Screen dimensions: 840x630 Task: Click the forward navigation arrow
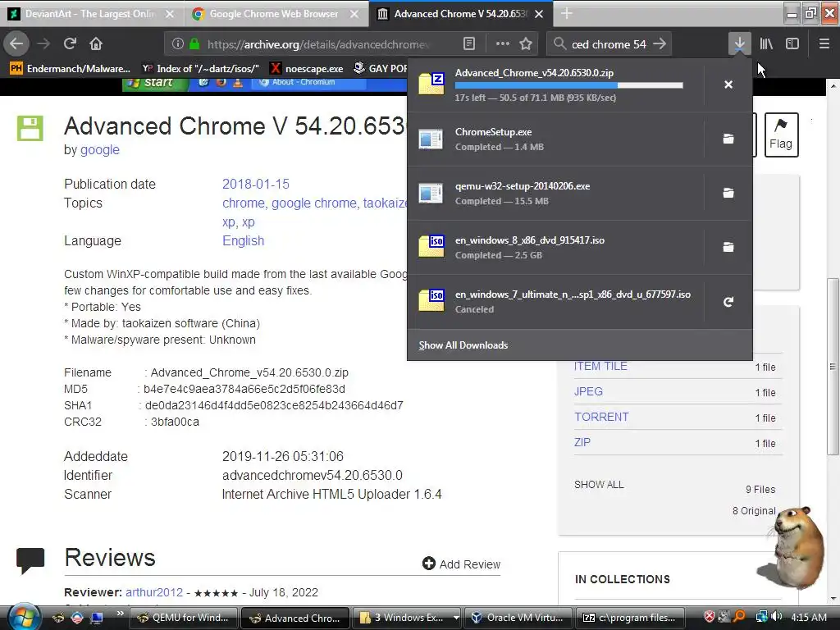[44, 44]
